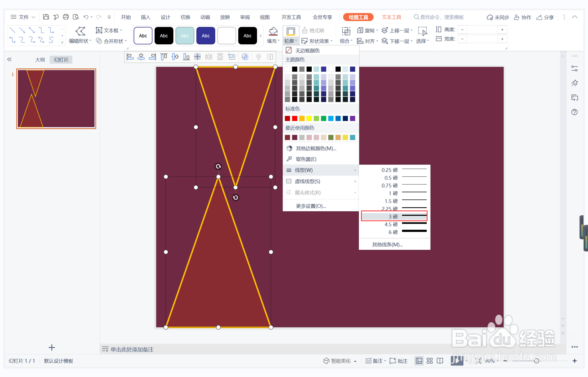Select No Border Color option
The width and height of the screenshot is (588, 377).
[x=307, y=51]
